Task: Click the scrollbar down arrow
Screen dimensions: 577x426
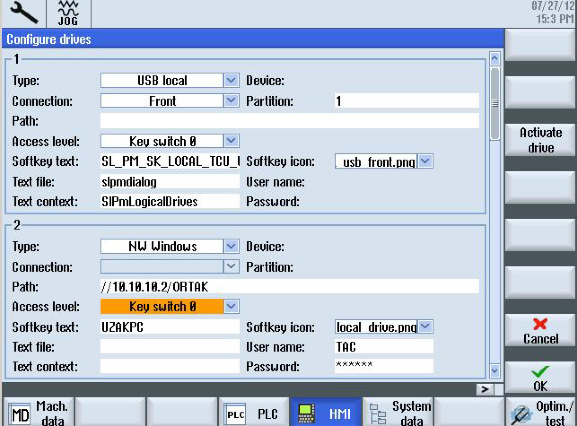Action: (x=495, y=371)
